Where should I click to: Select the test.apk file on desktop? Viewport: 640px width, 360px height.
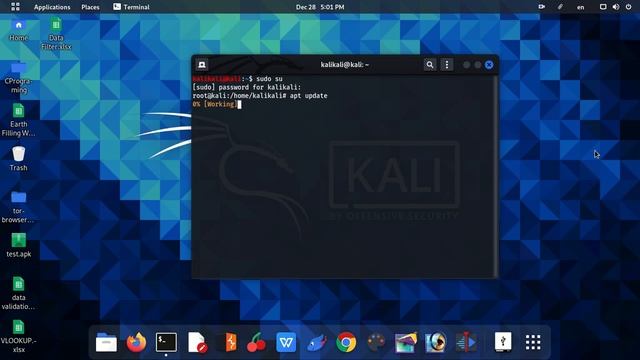18,245
